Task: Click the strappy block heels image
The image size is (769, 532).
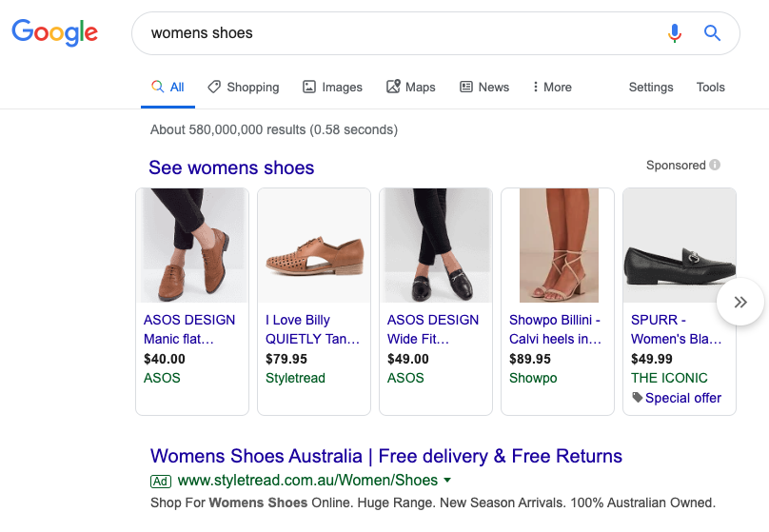Action: [558, 246]
